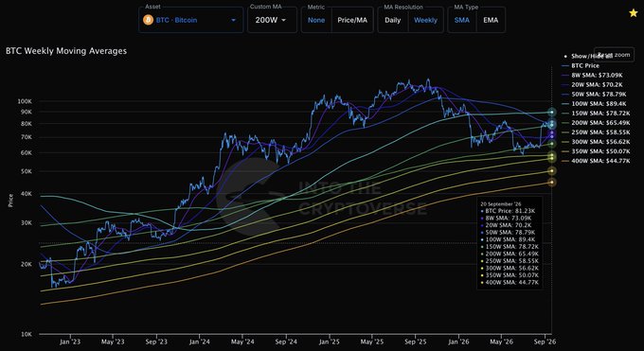The image size is (644, 351).
Task: Click the Sep '25 x-axis label
Action: click(x=416, y=342)
